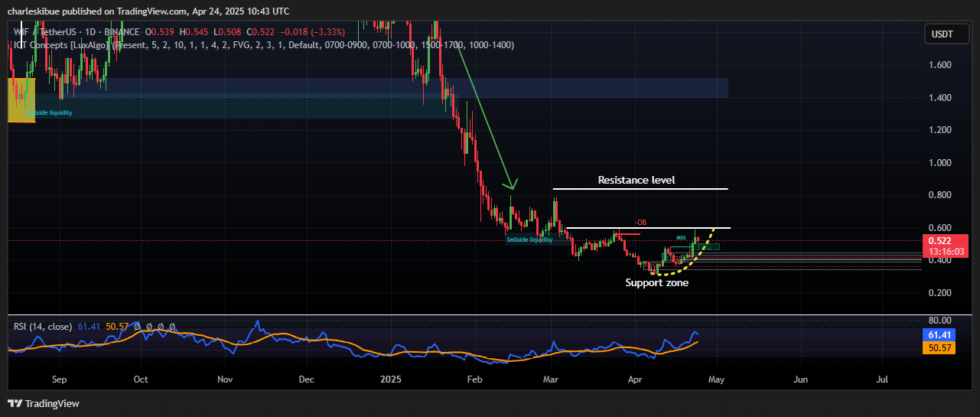Click the 2025 label on time axis

click(390, 379)
